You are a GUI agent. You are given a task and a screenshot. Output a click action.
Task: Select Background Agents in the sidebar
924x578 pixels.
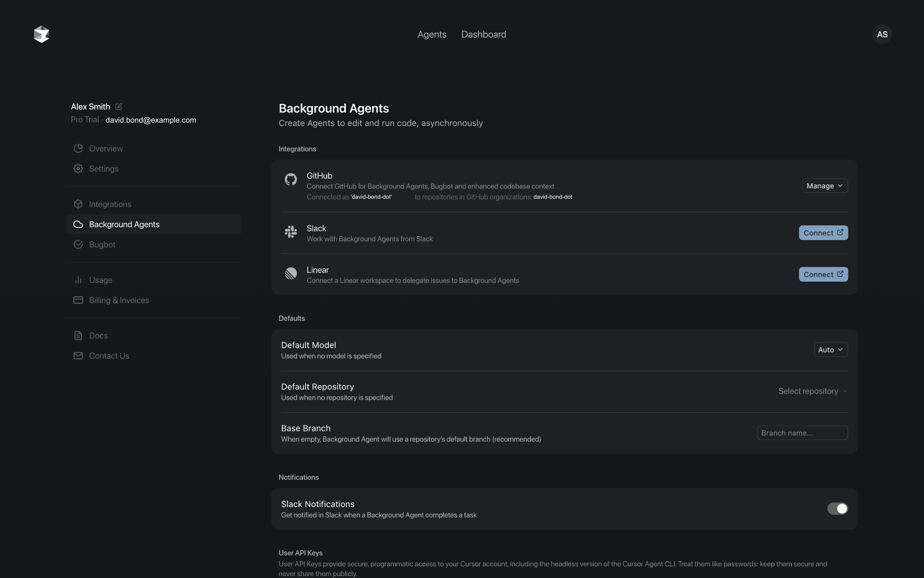(154, 224)
